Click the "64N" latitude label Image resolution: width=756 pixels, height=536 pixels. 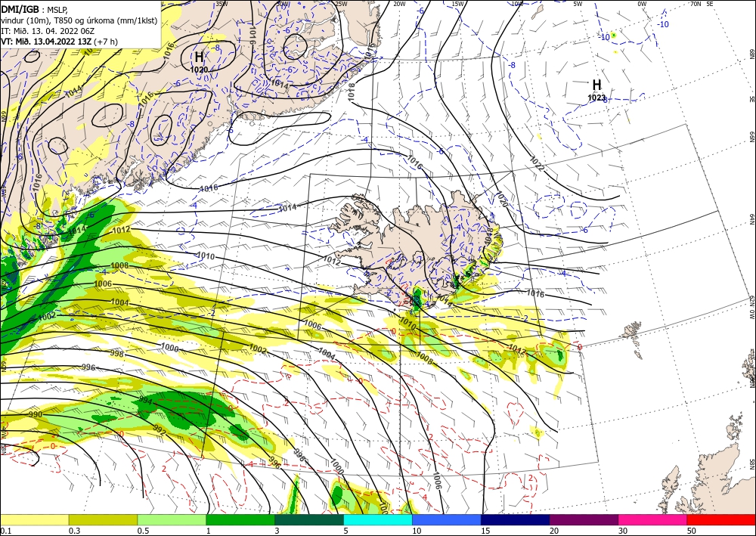[751, 219]
